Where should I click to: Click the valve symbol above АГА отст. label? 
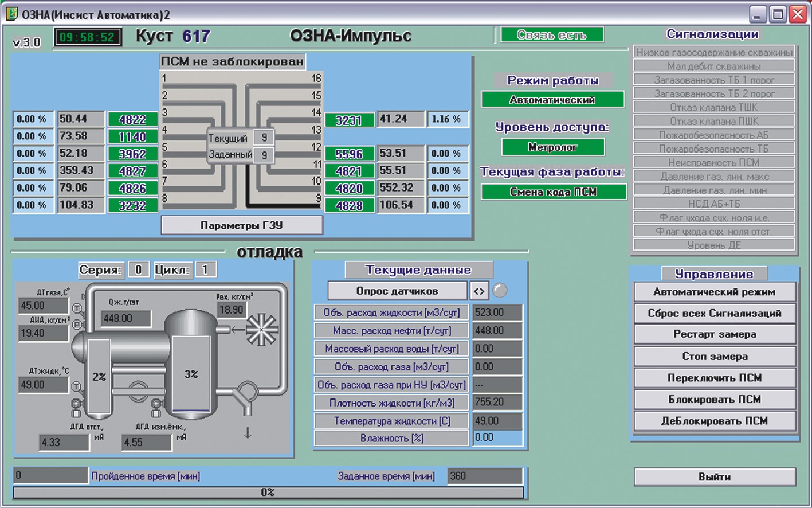pyautogui.click(x=77, y=407)
